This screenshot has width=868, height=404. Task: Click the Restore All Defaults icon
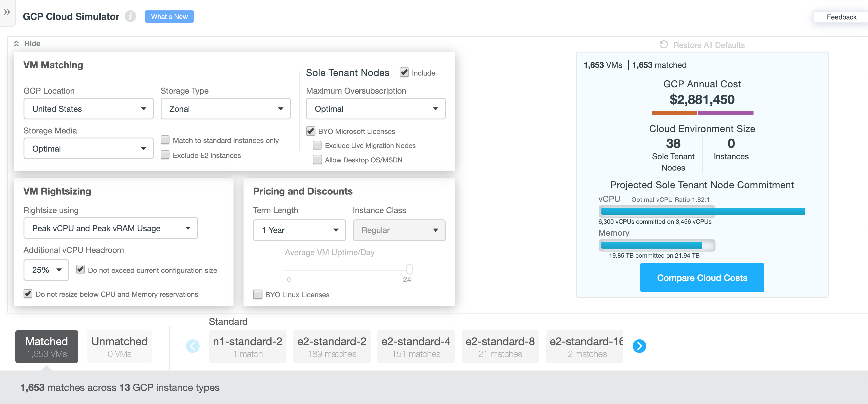tap(663, 45)
